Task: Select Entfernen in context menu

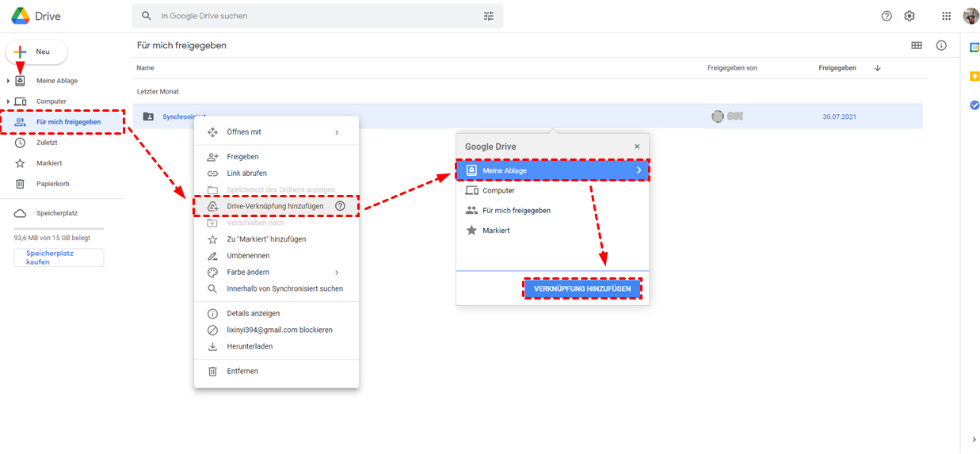Action: pos(276,372)
